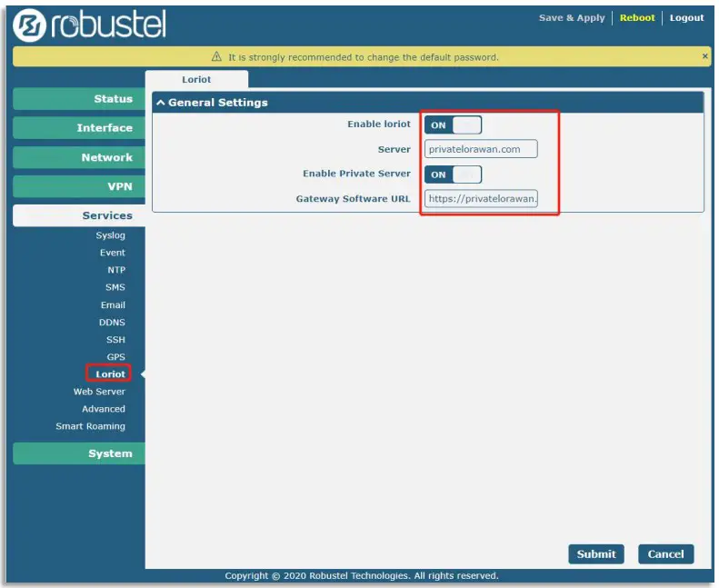Open GPS settings
The width and height of the screenshot is (719, 588).
click(116, 357)
